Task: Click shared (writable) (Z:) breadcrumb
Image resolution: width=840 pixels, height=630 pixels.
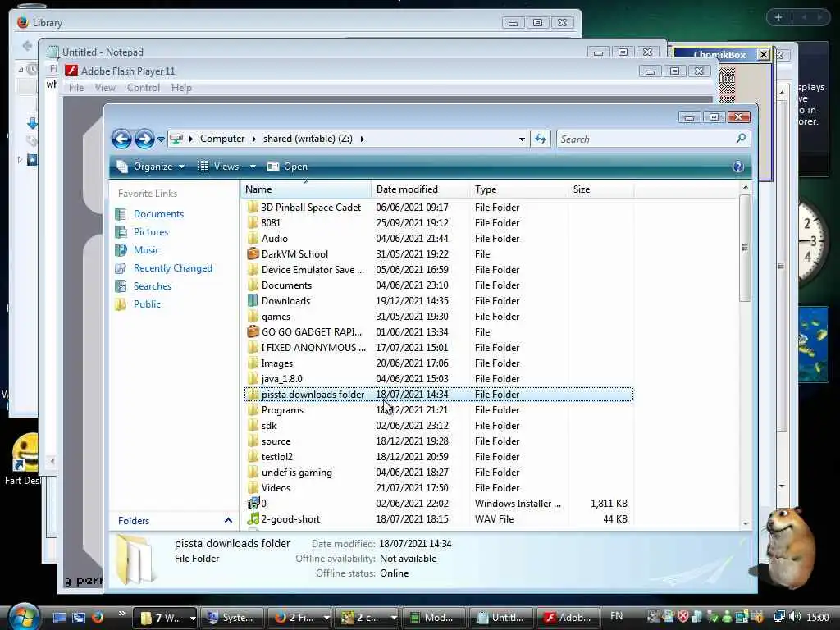Action: pyautogui.click(x=308, y=139)
